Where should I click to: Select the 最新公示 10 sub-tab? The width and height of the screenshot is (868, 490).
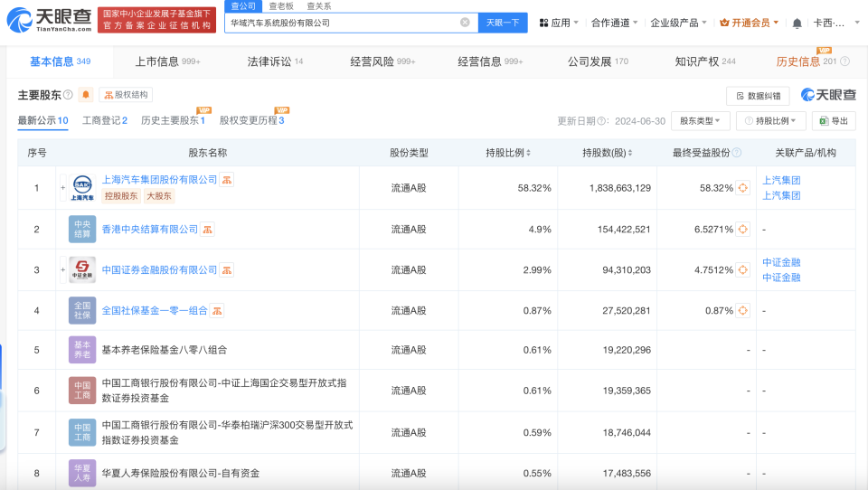pyautogui.click(x=42, y=121)
